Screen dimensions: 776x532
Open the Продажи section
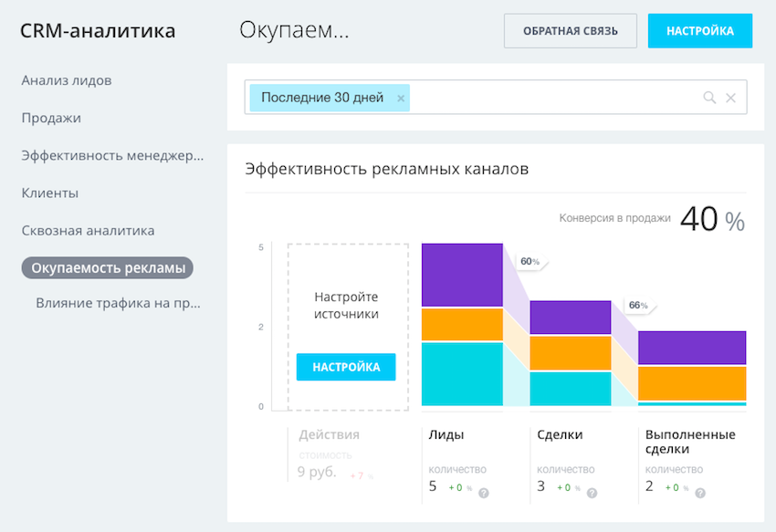[x=51, y=118]
